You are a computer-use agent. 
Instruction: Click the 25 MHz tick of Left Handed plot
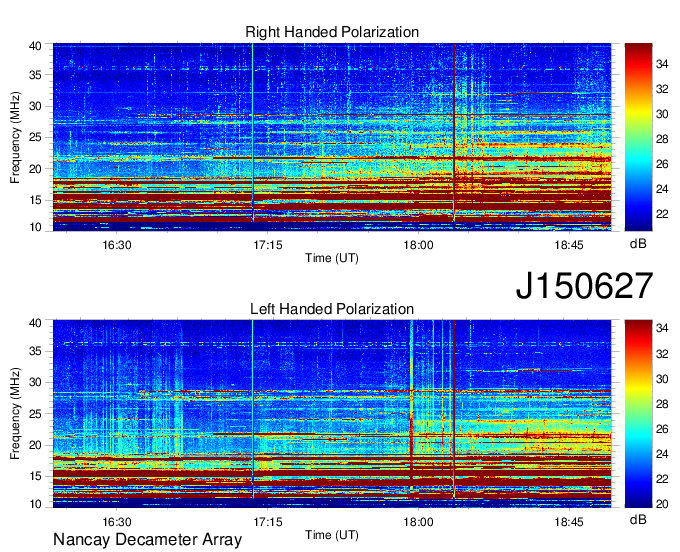click(35, 414)
